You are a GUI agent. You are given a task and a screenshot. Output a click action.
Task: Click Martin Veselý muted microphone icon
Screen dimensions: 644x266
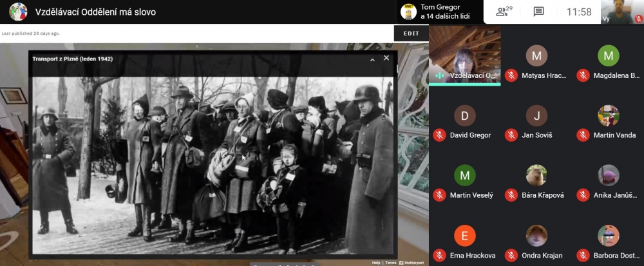click(x=439, y=195)
